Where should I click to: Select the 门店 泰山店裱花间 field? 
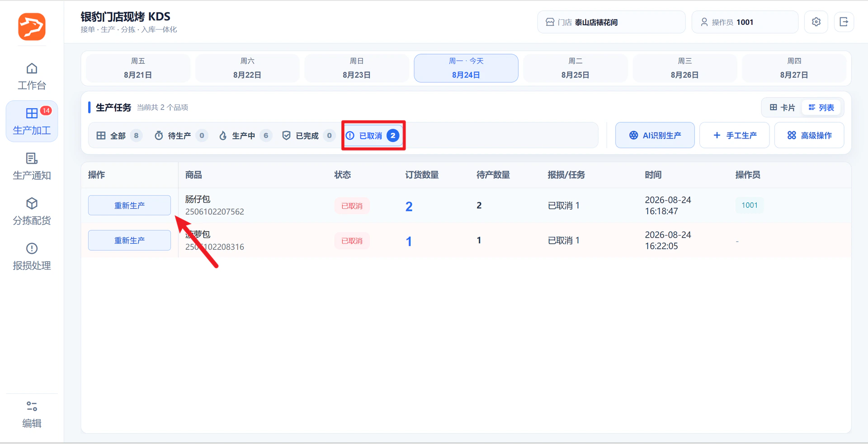point(611,22)
